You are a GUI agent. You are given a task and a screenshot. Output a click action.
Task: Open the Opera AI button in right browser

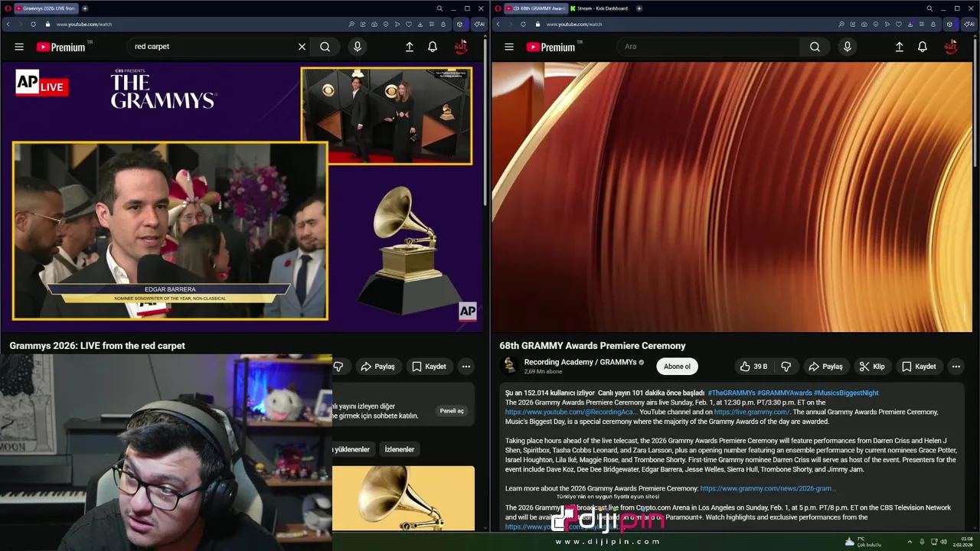point(969,24)
